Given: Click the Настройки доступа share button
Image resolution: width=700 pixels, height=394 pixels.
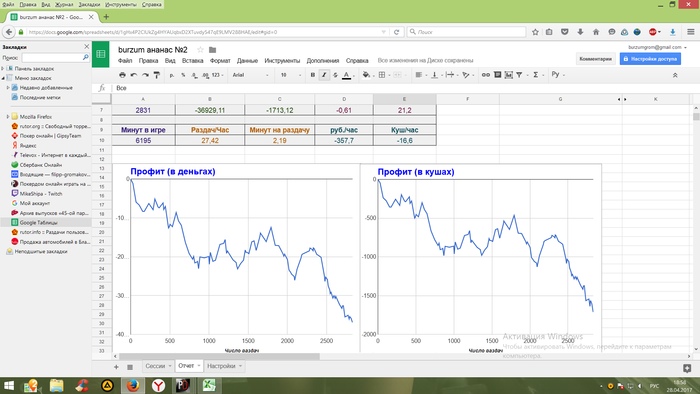Looking at the screenshot, I should 650,59.
